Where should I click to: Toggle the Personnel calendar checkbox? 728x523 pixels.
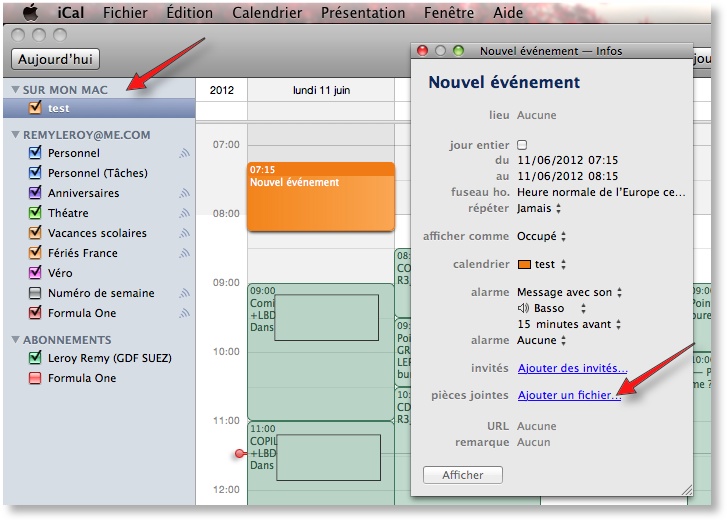35,152
